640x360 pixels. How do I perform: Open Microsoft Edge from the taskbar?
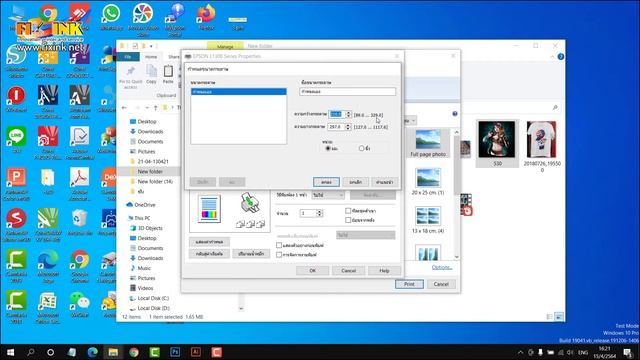pos(93,352)
